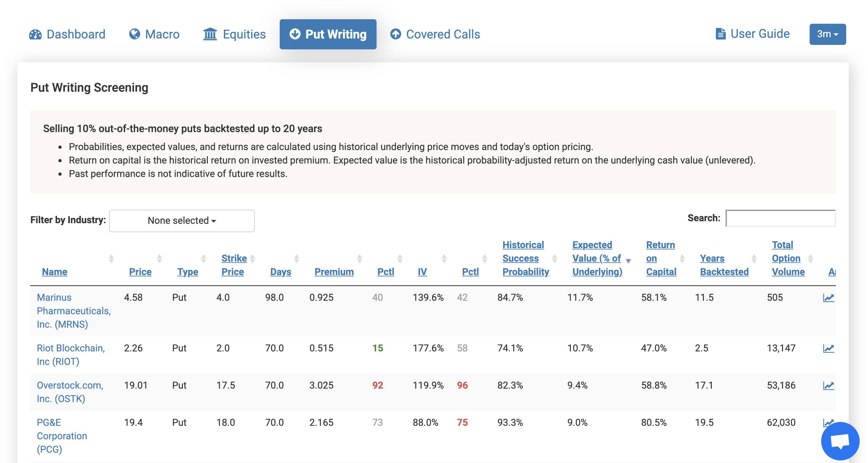Click sort arrows next to IV column
The width and height of the screenshot is (868, 463).
444,258
